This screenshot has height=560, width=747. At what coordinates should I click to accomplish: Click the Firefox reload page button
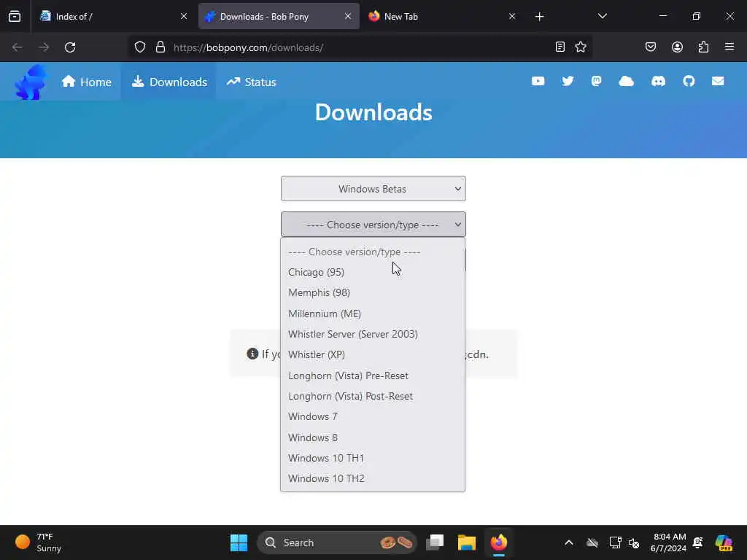click(70, 47)
